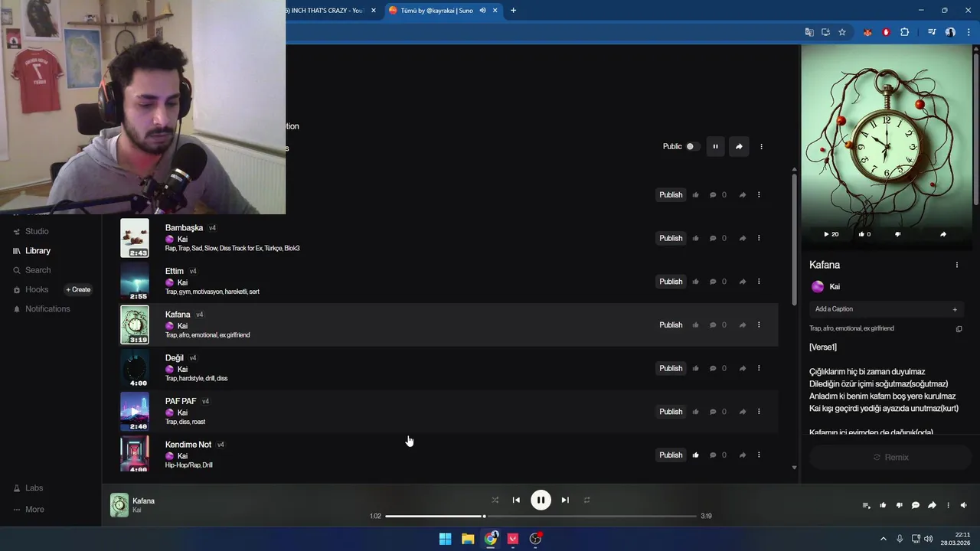Skip to the next track

click(x=565, y=500)
